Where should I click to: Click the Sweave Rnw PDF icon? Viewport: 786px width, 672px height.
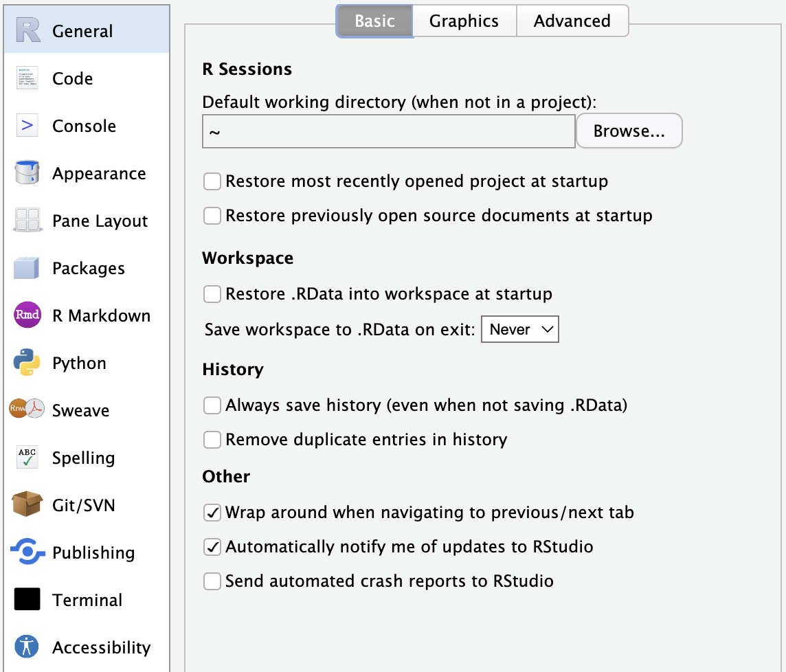(x=27, y=409)
